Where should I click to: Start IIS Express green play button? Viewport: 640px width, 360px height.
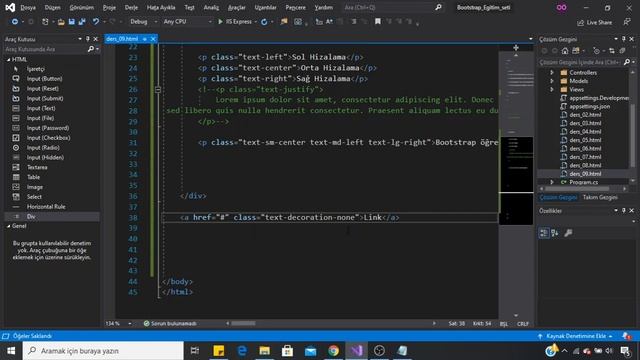pyautogui.click(x=220, y=22)
